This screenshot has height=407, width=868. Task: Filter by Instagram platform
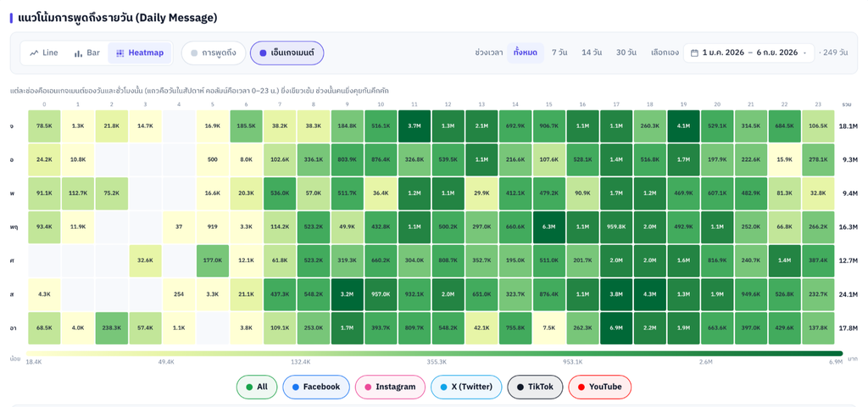click(390, 387)
